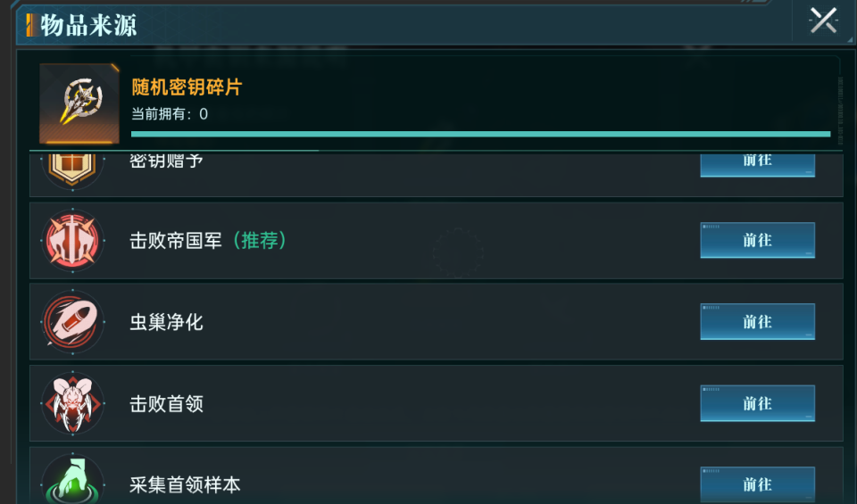857x504 pixels.
Task: Click the 物品来源 dialog title
Action: (88, 26)
